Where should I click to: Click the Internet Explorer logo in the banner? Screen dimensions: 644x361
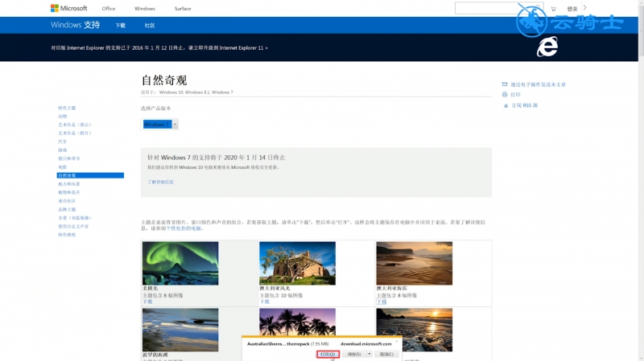(547, 47)
